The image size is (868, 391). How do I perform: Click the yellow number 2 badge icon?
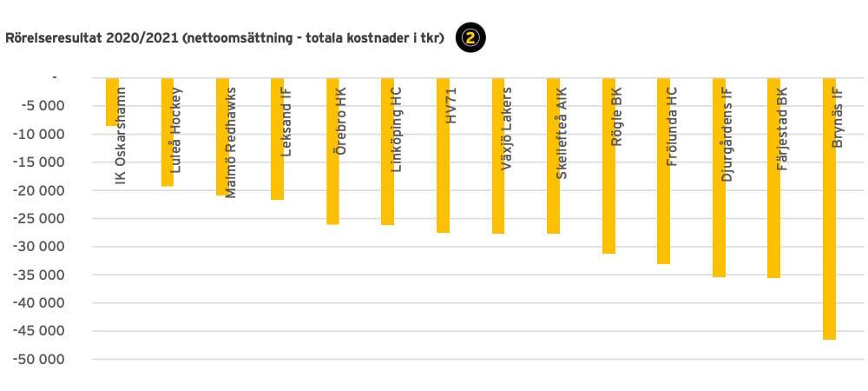(471, 37)
